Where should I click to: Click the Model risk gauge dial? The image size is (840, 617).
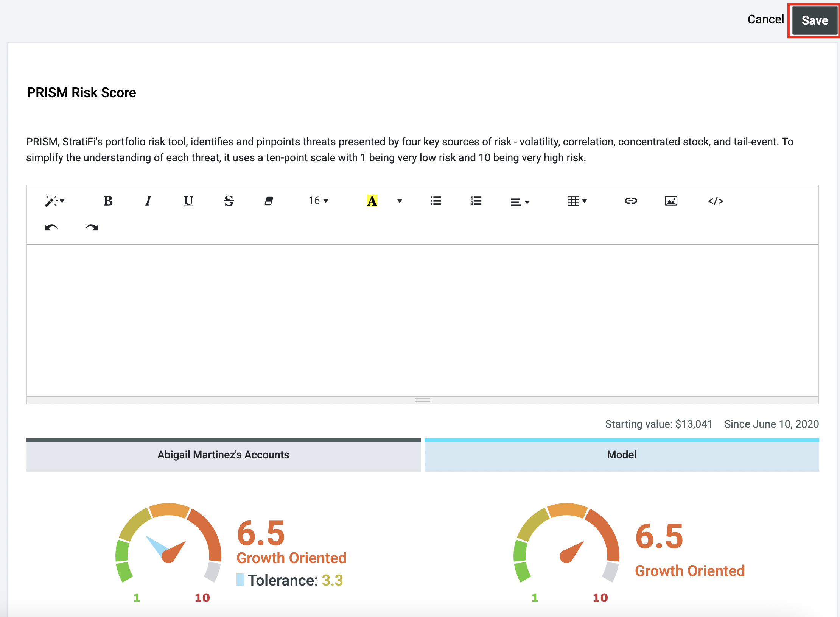pos(566,543)
